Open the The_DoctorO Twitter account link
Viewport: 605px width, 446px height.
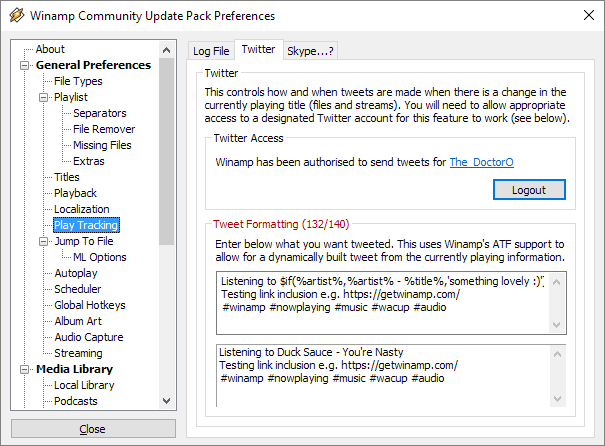[484, 161]
